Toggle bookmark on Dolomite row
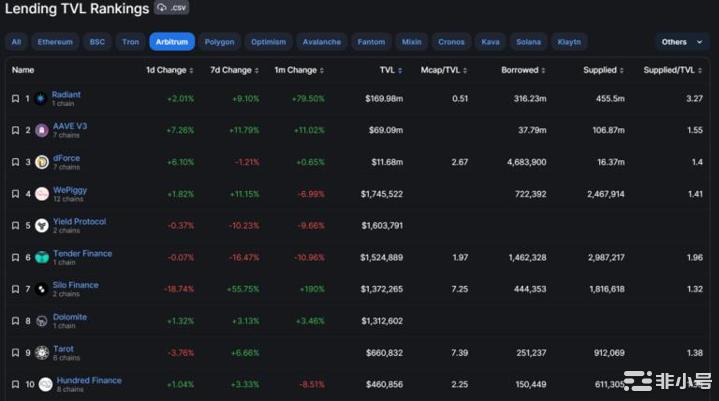The width and height of the screenshot is (719, 401). (x=15, y=321)
